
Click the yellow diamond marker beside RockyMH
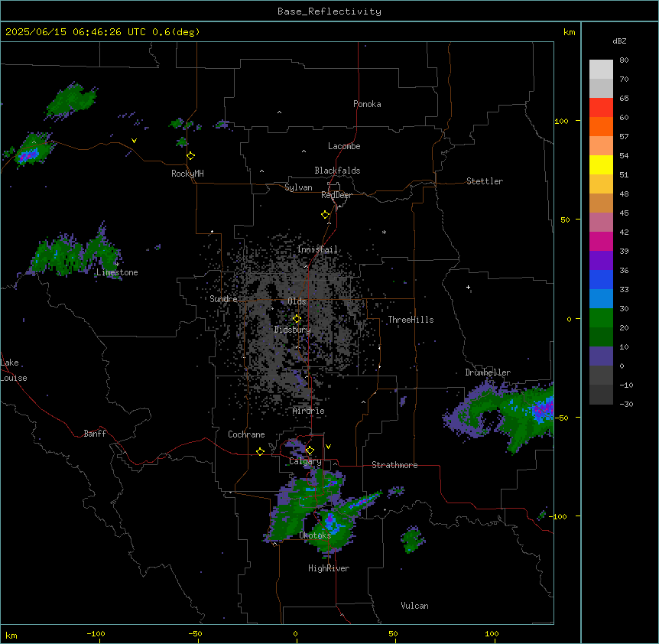(x=191, y=156)
